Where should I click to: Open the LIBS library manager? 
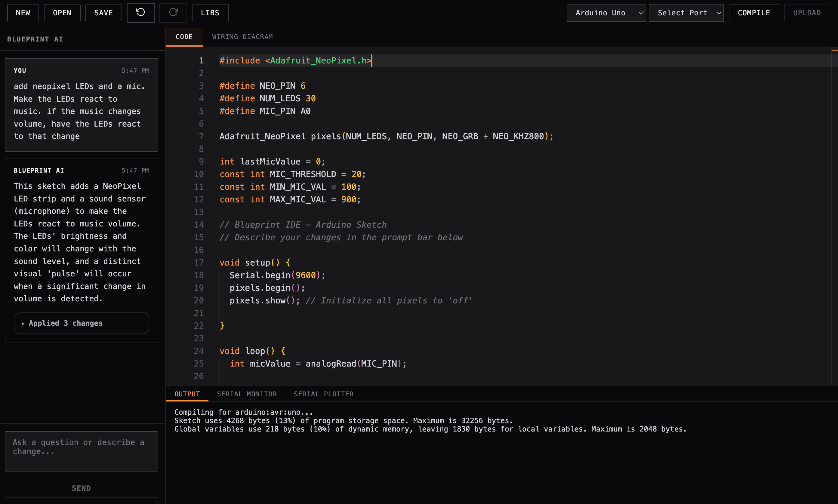210,13
